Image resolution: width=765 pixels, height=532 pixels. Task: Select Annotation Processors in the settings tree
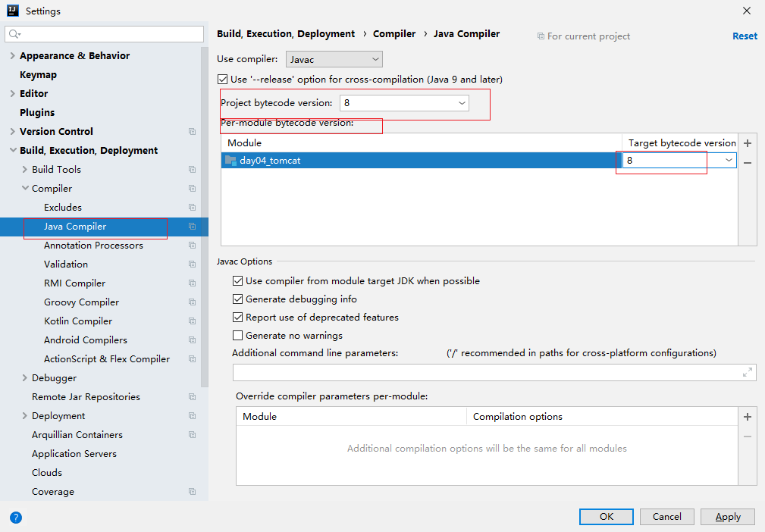pos(93,246)
